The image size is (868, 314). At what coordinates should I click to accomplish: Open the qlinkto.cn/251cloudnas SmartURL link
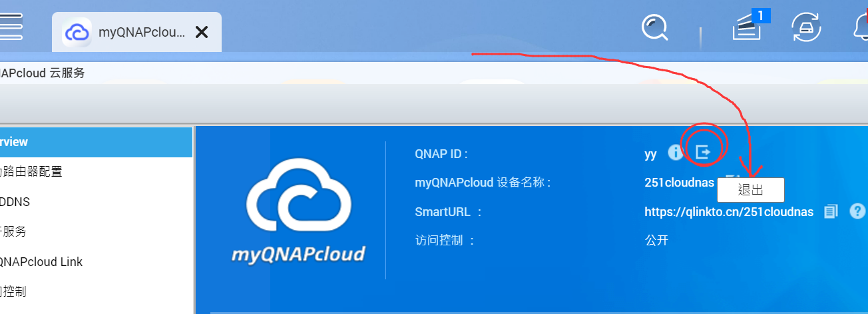pos(729,211)
